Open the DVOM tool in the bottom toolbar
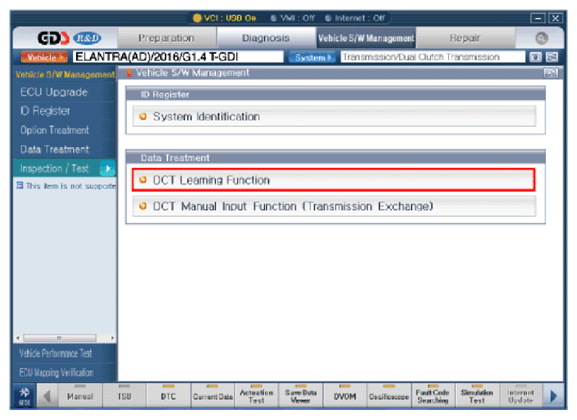577x420 pixels. click(x=345, y=396)
